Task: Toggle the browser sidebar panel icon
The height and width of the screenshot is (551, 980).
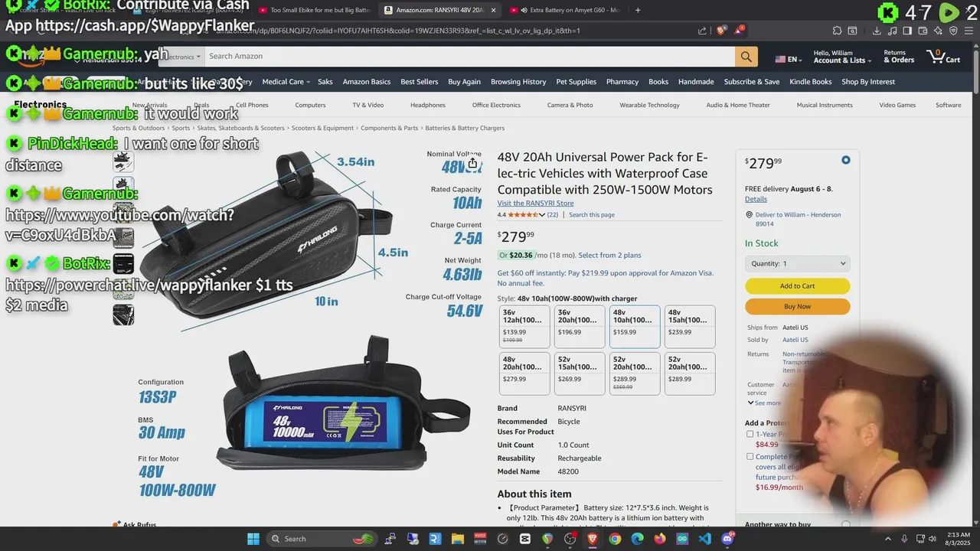Action: click(x=907, y=31)
